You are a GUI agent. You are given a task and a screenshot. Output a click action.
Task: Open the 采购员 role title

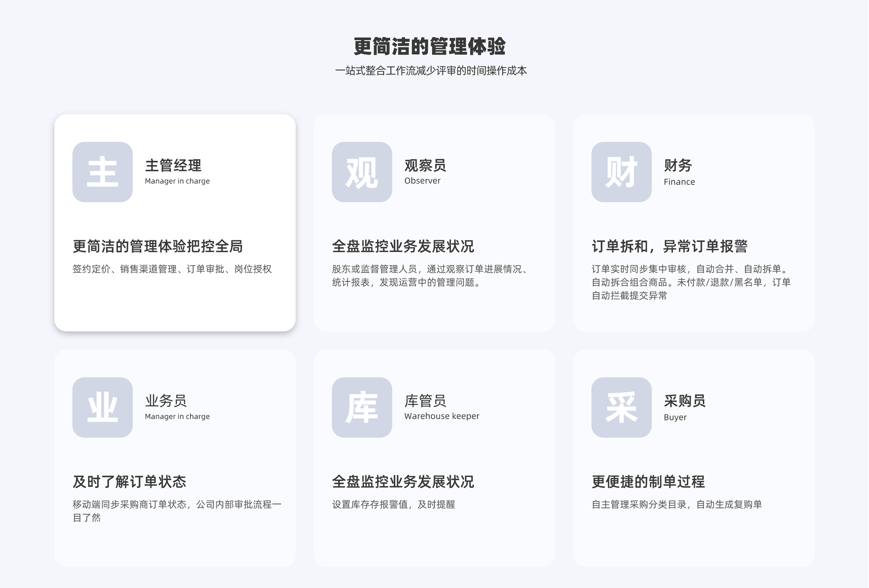coord(684,401)
